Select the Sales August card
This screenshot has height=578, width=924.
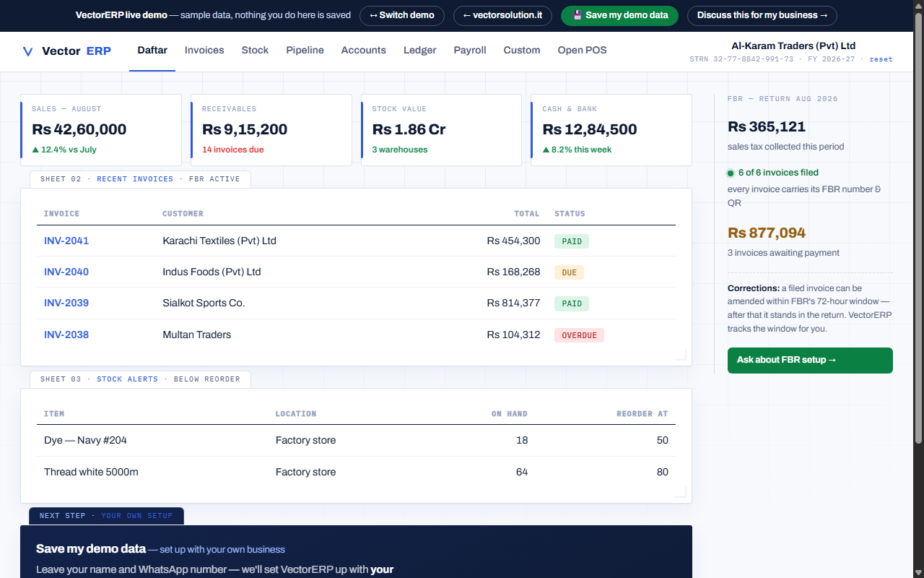101,130
